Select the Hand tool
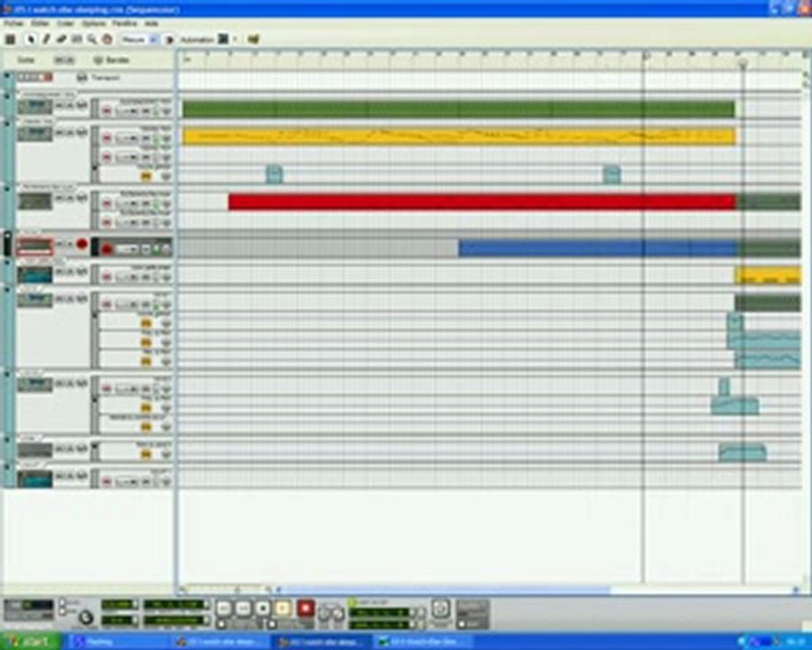 107,40
